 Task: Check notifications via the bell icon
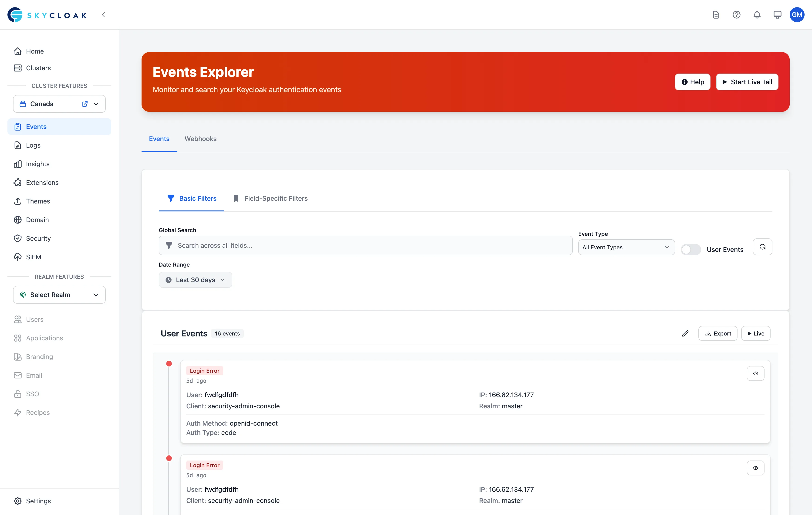pos(757,14)
